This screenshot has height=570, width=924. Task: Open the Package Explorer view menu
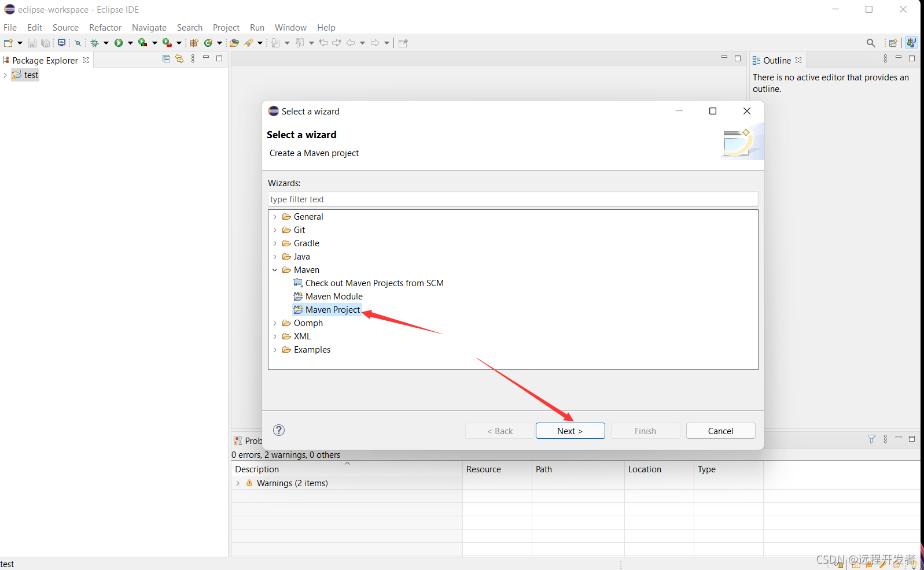193,58
